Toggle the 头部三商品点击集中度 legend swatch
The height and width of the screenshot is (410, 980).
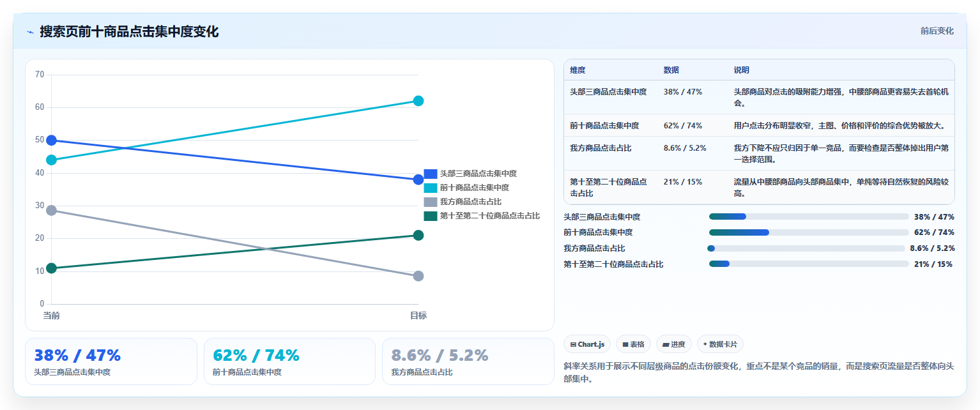pyautogui.click(x=431, y=174)
